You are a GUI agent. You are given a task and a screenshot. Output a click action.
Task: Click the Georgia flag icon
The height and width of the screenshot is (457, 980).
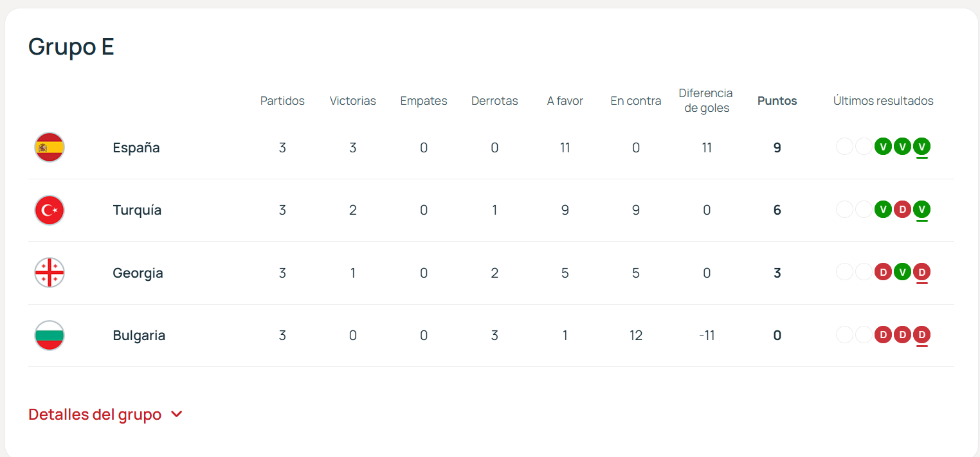50,273
